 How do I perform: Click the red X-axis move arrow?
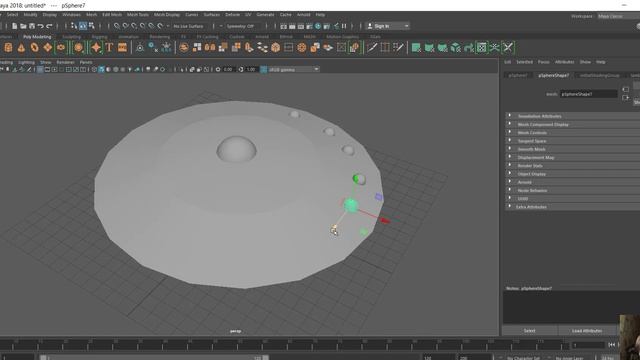[x=384, y=221]
